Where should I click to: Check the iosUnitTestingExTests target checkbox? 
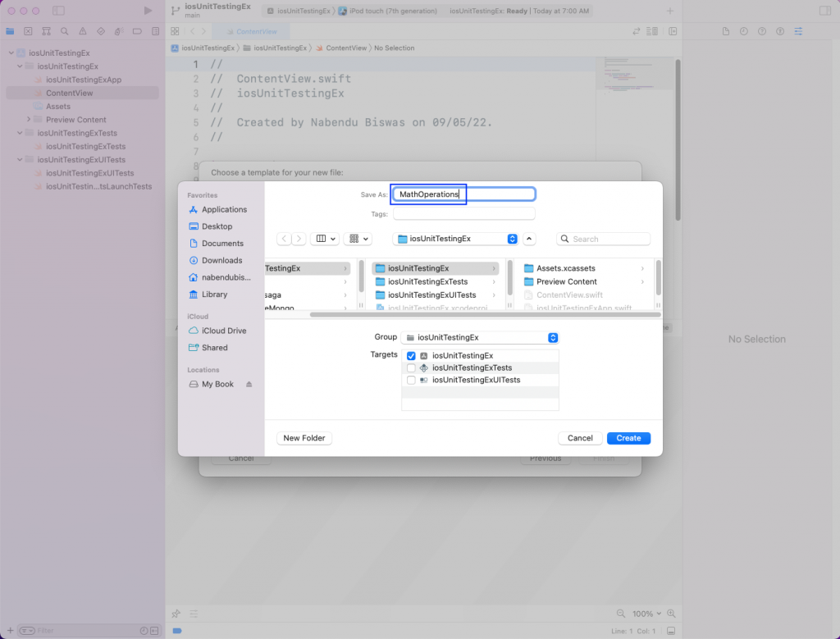pyautogui.click(x=411, y=368)
